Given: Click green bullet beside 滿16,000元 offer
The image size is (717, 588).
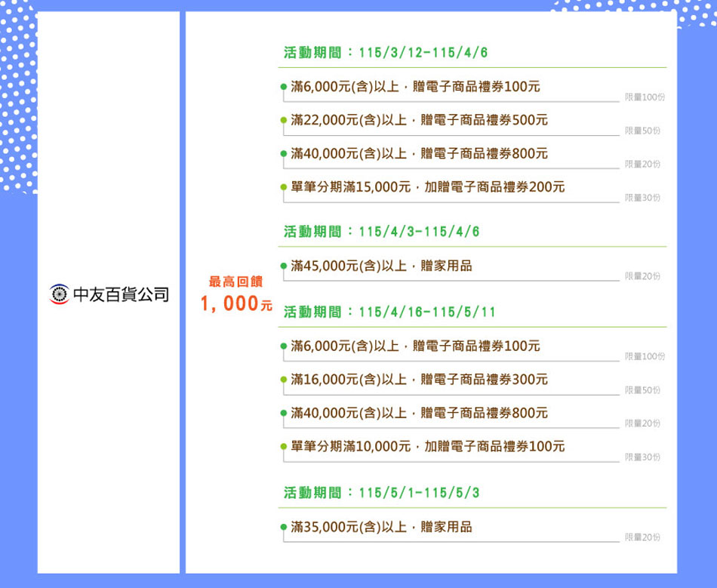Looking at the screenshot, I should pos(283,380).
